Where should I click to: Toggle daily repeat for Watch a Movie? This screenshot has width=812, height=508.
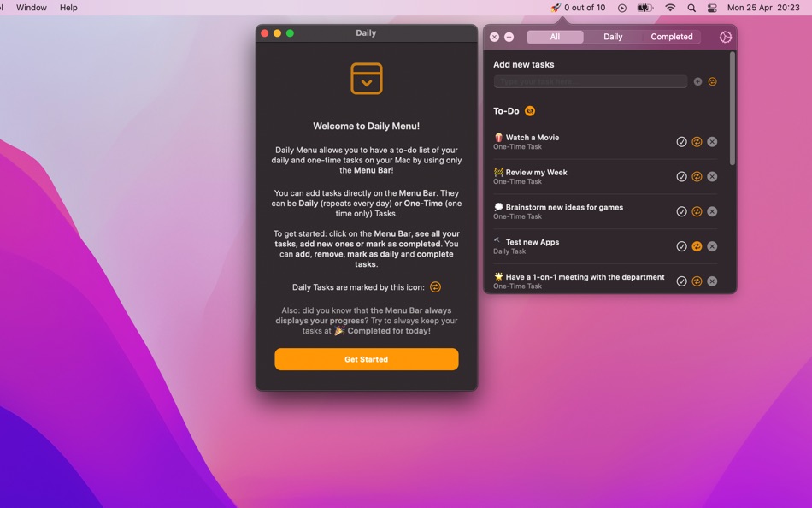click(697, 141)
